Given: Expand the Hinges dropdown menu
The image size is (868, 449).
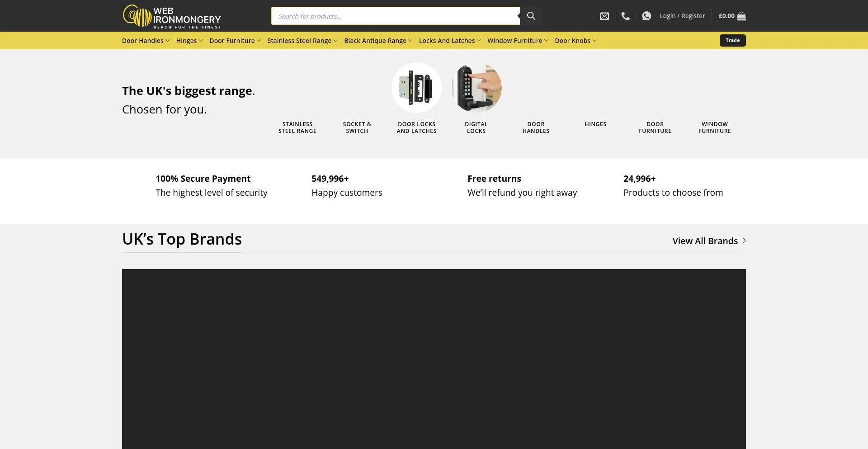Looking at the screenshot, I should tap(189, 41).
